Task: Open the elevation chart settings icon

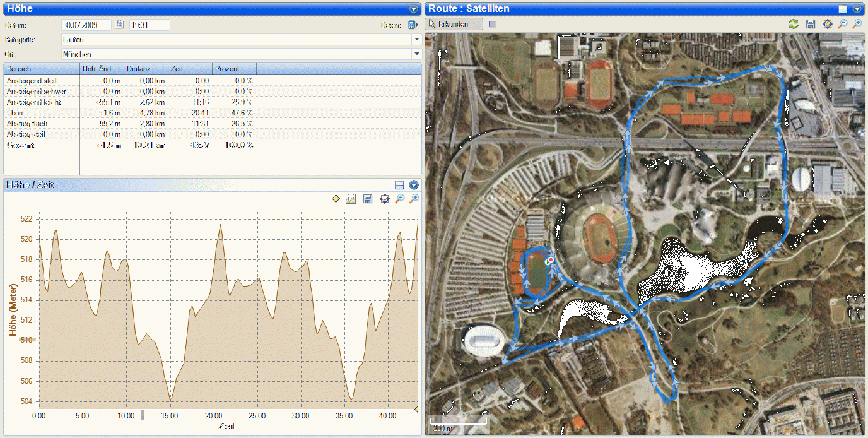Action: coord(351,199)
